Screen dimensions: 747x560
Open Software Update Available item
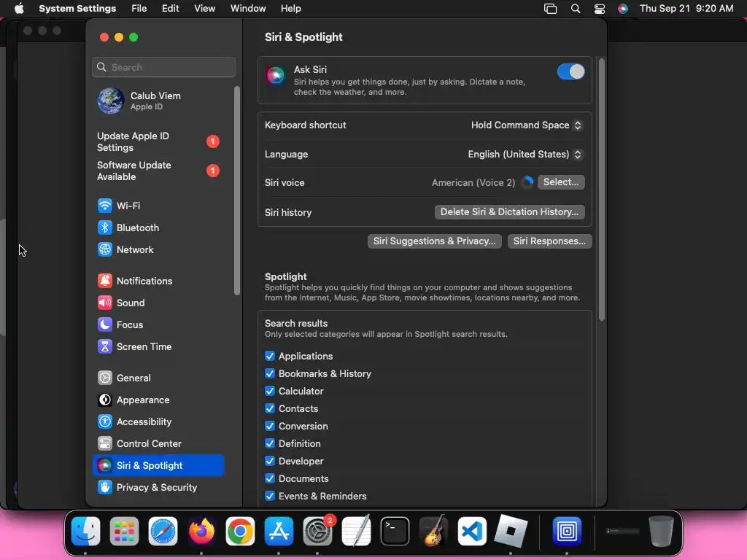click(x=158, y=171)
